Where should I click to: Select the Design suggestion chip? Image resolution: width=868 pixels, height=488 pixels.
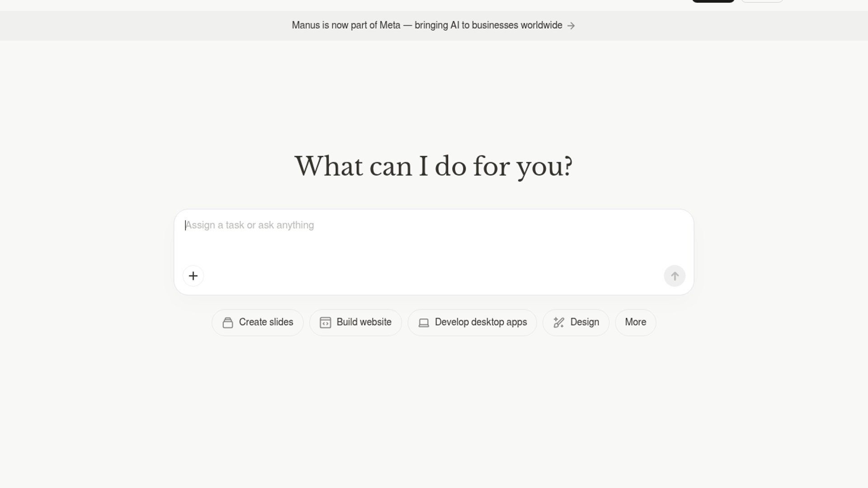[x=584, y=322]
